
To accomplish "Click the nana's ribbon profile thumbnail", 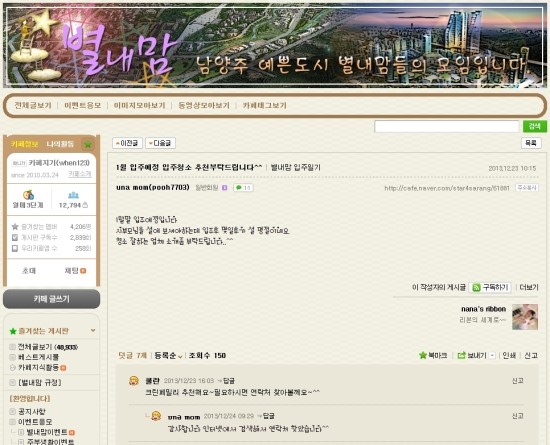I will (525, 317).
